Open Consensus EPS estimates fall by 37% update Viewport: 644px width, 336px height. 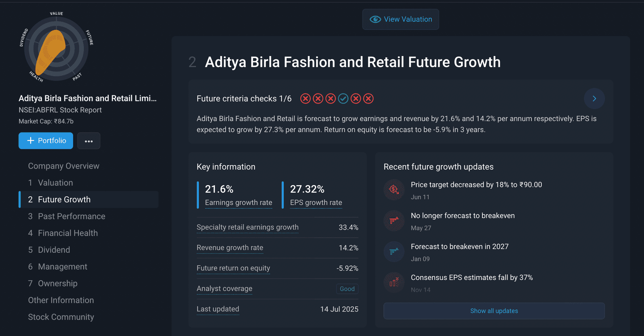[472, 278]
